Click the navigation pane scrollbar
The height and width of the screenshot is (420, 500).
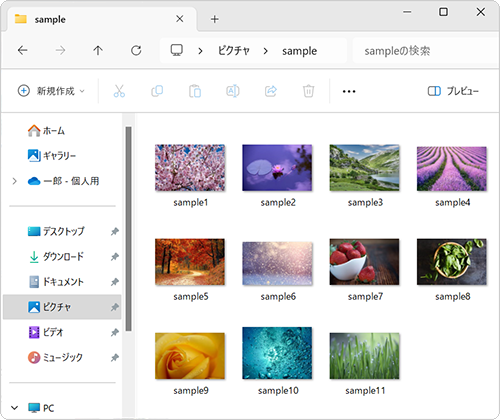[128, 229]
